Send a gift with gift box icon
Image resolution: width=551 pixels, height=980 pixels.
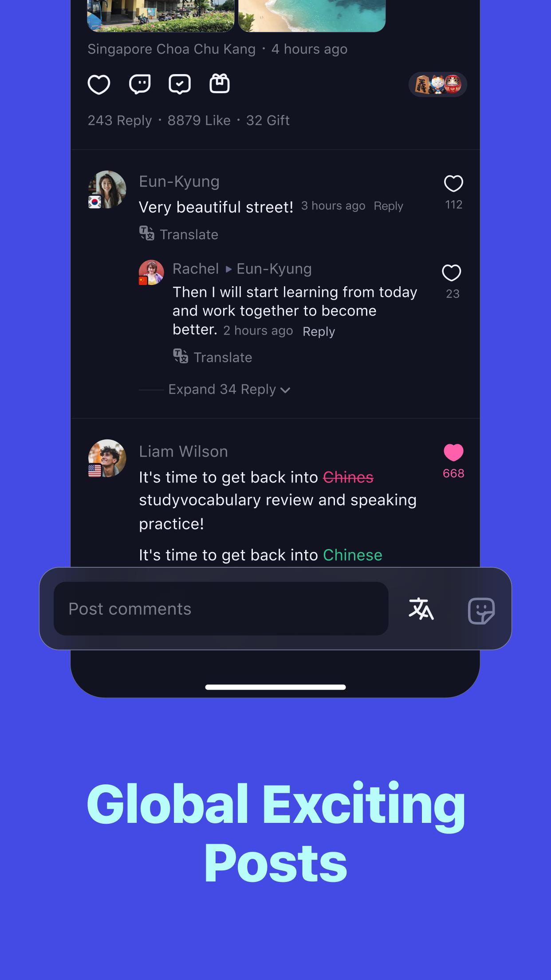pos(220,83)
